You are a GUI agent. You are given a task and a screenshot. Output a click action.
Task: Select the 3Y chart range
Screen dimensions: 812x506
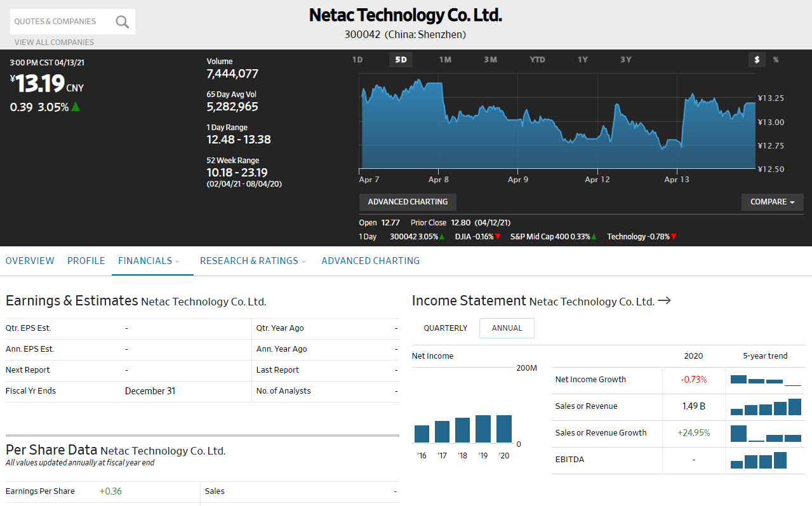click(626, 60)
